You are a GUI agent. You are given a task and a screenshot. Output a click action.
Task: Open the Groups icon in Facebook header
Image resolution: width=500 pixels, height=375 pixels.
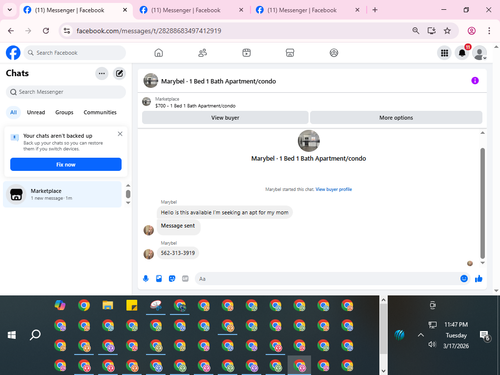point(334,53)
